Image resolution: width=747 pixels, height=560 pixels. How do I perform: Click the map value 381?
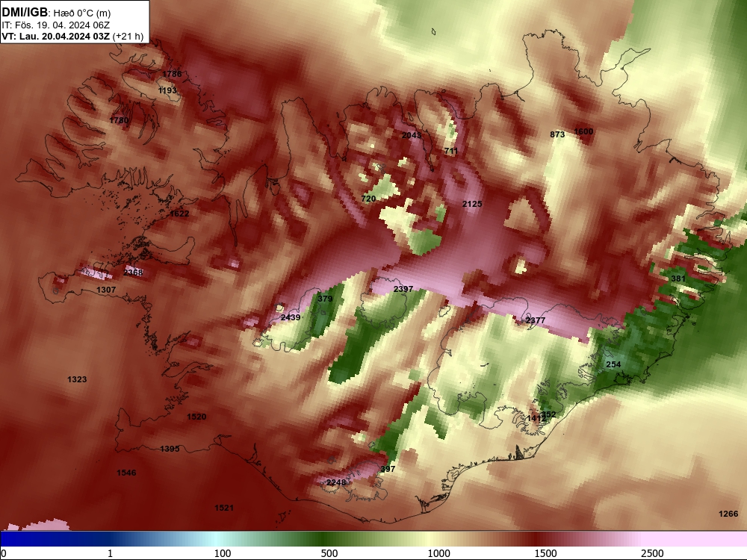pos(678,279)
